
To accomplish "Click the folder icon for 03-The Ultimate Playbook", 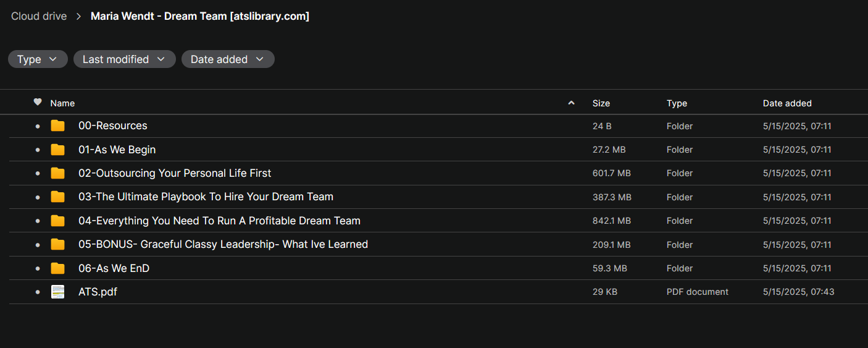I will pyautogui.click(x=57, y=197).
